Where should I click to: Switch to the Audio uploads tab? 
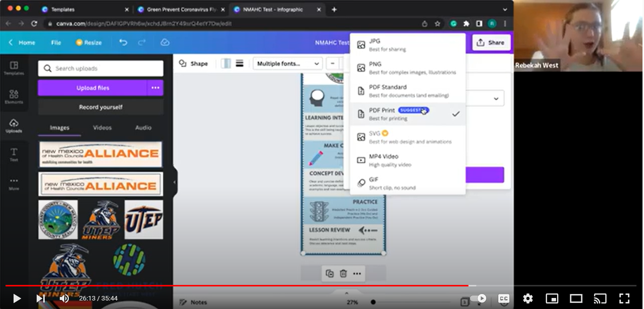click(143, 128)
